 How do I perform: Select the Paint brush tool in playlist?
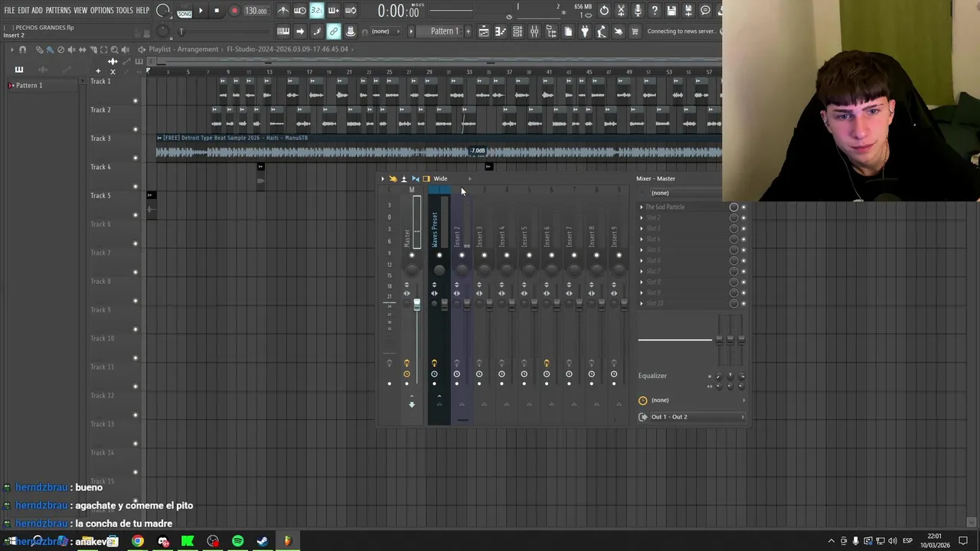[x=50, y=50]
